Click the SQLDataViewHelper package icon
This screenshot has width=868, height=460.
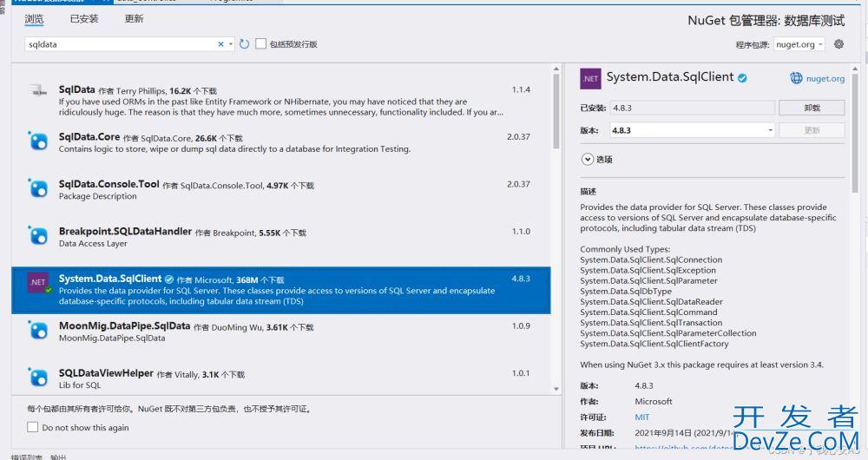pos(38,377)
